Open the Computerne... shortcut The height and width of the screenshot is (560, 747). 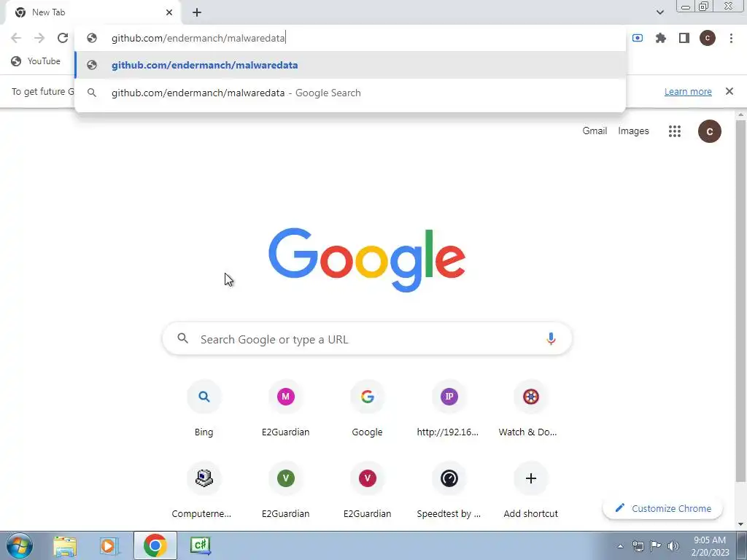204,491
